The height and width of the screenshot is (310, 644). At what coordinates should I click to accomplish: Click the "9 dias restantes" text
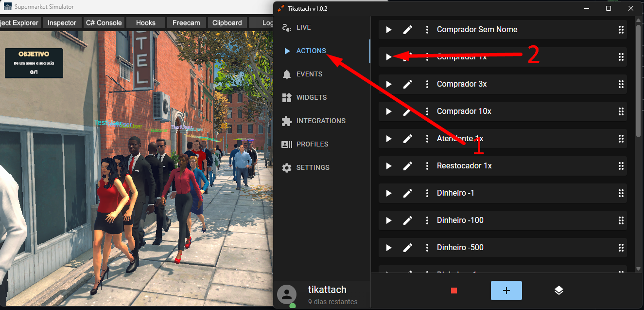point(332,302)
